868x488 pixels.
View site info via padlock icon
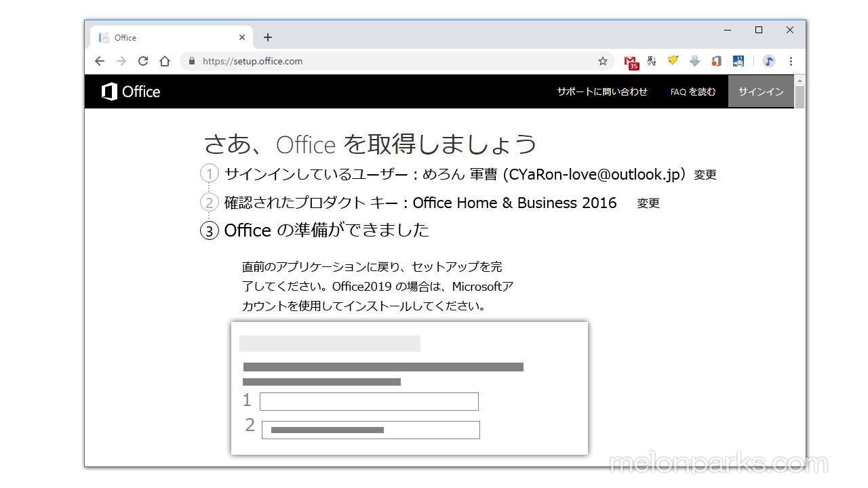coord(192,61)
